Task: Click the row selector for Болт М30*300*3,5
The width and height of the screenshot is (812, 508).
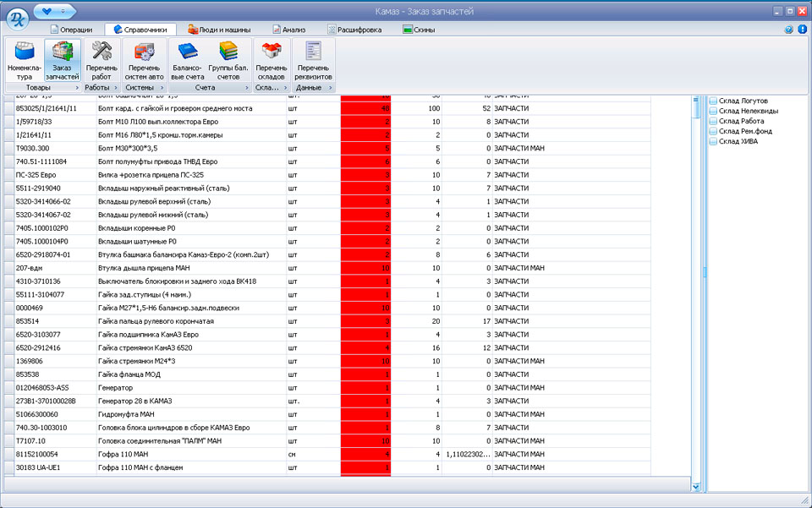Action: 8,148
